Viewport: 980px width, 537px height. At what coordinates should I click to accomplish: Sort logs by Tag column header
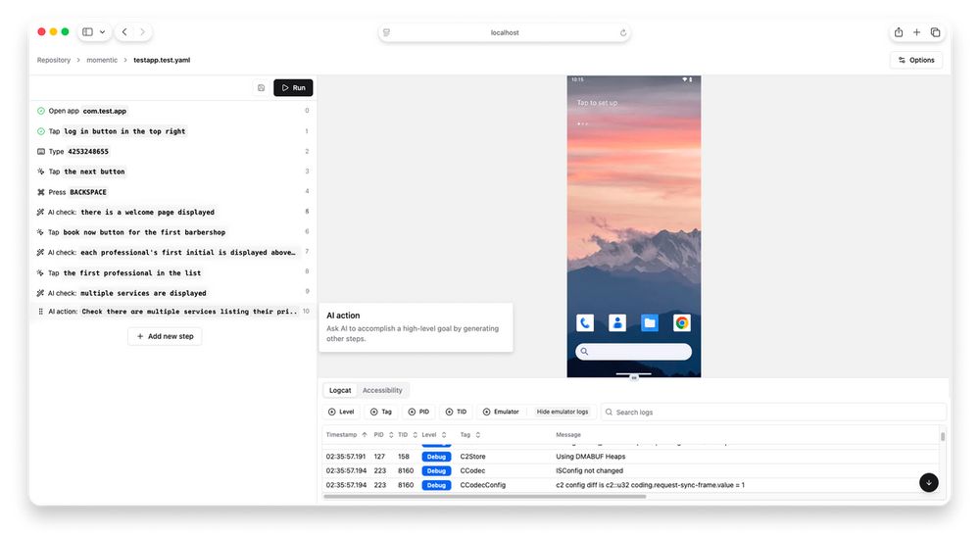pos(470,434)
